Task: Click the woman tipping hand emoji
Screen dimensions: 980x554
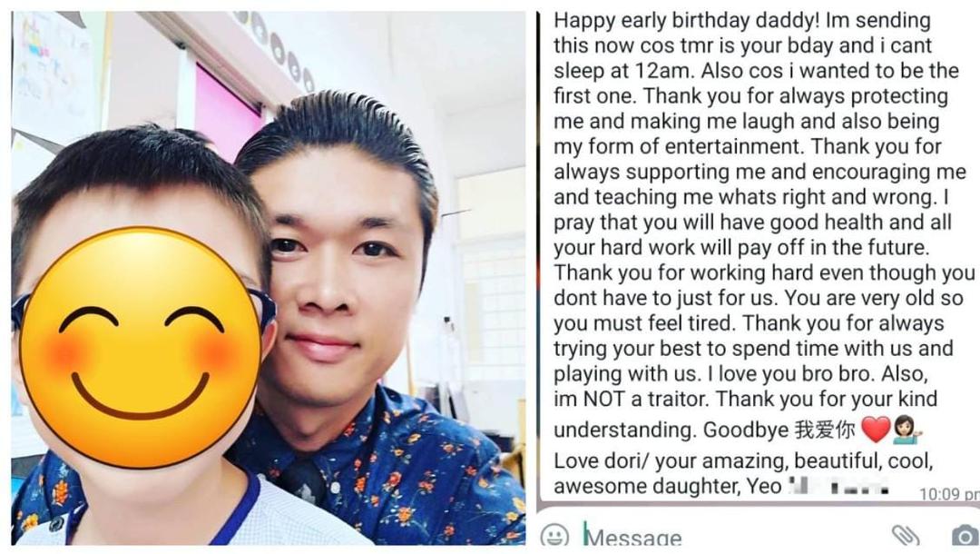Action: 907,430
